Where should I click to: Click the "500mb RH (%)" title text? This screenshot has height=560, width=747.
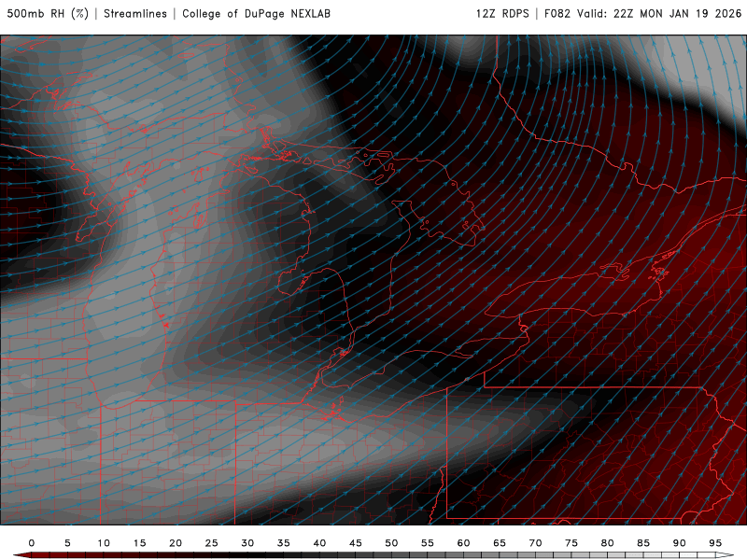pos(48,14)
